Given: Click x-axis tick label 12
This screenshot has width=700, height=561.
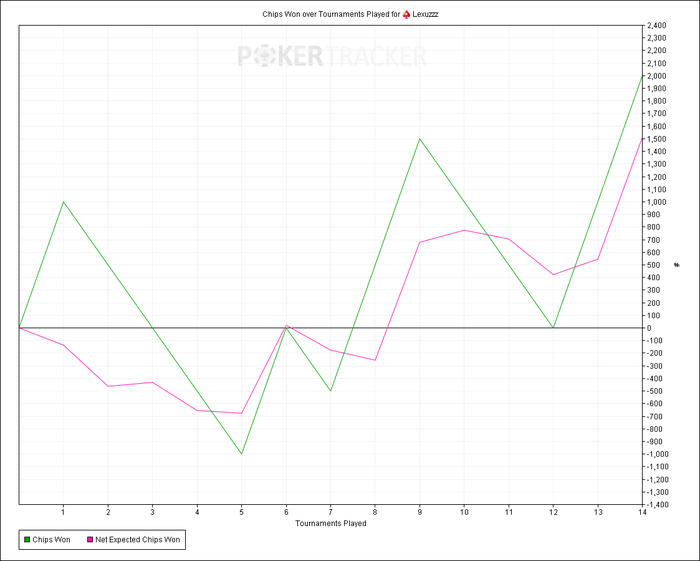Looking at the screenshot, I should (x=553, y=512).
